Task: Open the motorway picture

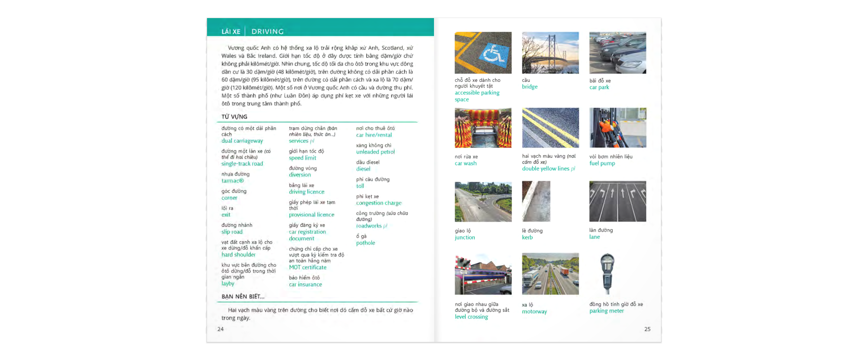Action: click(550, 274)
